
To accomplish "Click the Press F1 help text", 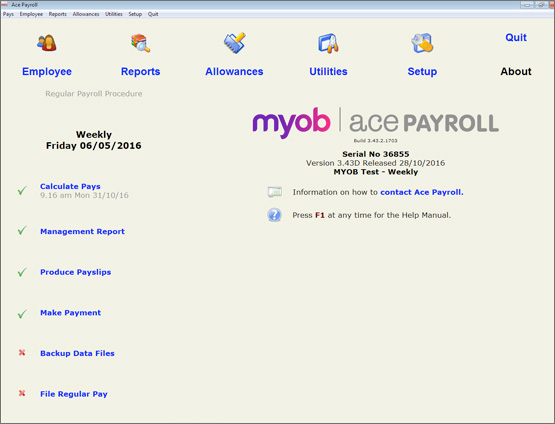I will (x=372, y=215).
